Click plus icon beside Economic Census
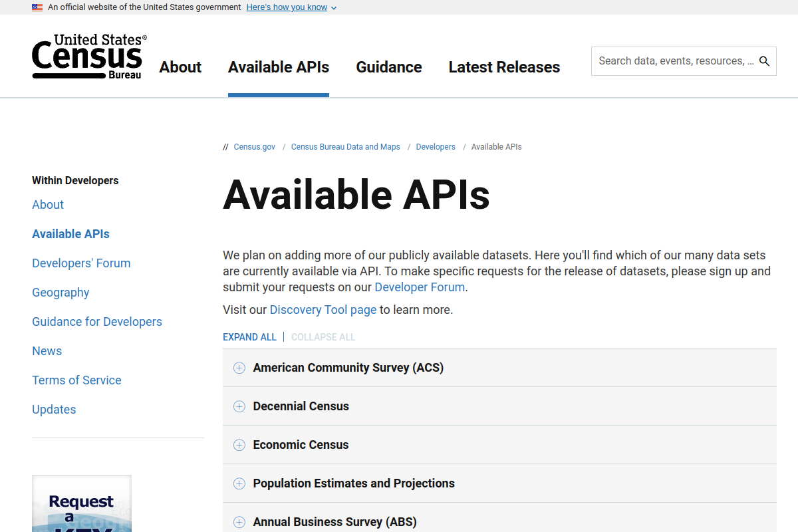Screen dimensions: 798x532 tap(239, 445)
